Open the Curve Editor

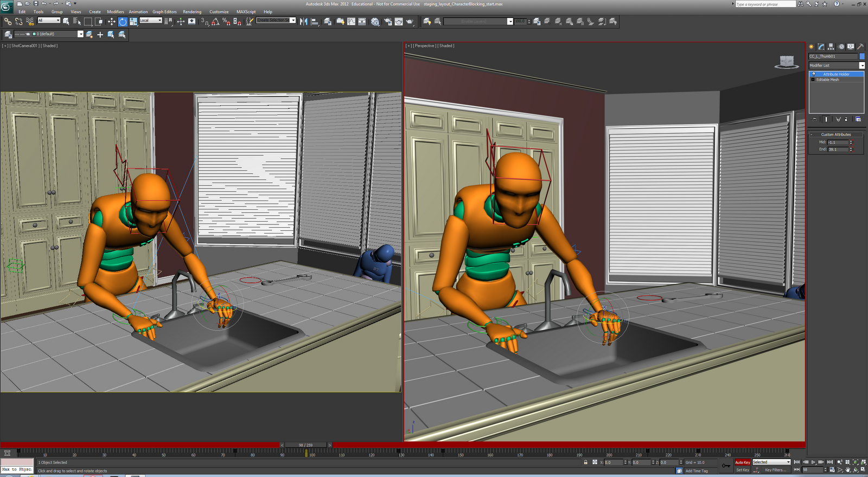[x=352, y=21]
